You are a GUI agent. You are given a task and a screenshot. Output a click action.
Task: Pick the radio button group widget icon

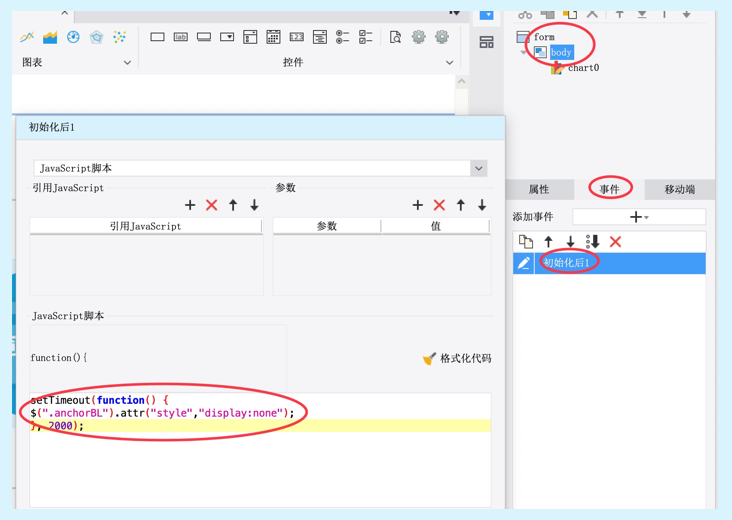[343, 37]
